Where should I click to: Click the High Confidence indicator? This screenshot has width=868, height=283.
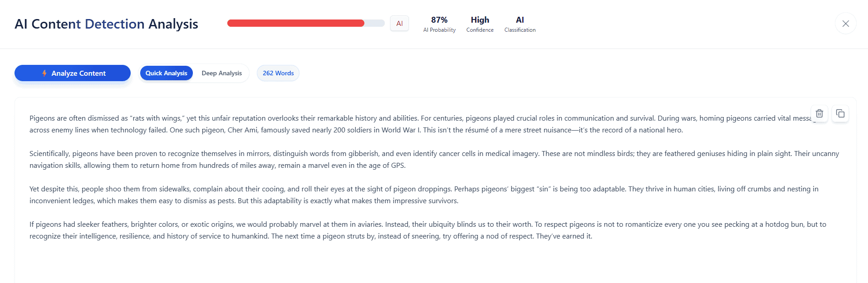tap(480, 24)
